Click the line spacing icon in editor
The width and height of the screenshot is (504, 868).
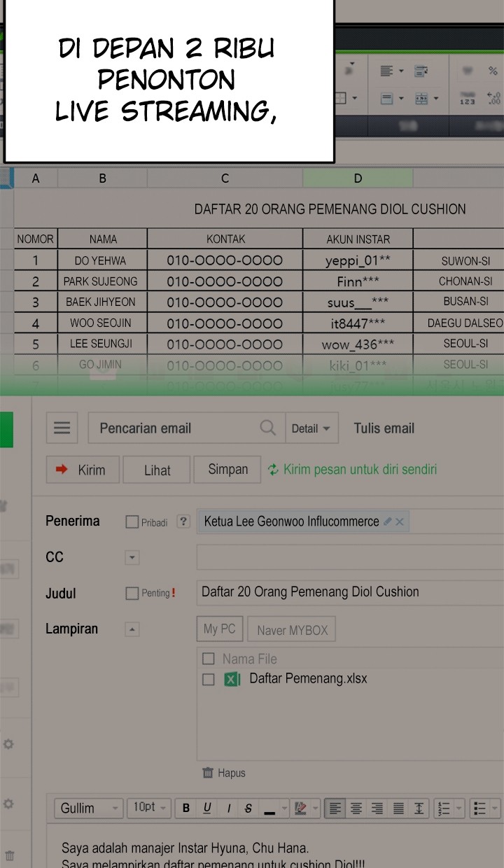pos(419,808)
